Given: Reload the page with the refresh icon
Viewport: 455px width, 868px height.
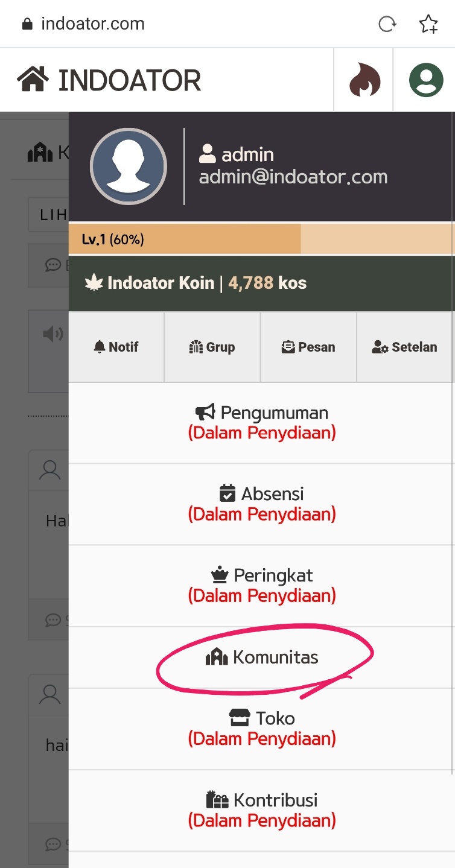Looking at the screenshot, I should (387, 24).
